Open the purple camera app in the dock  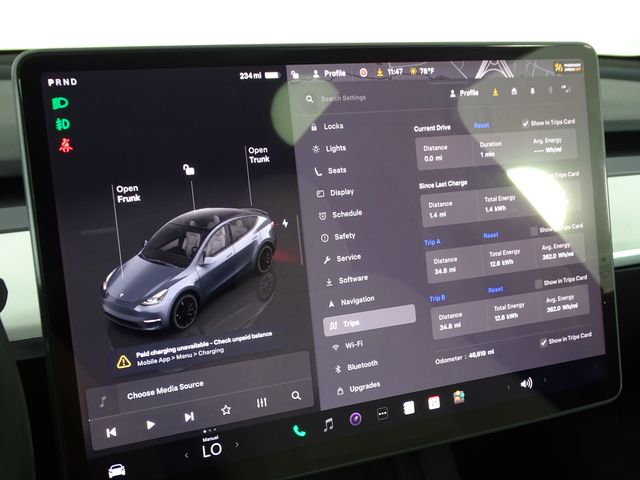click(x=356, y=419)
